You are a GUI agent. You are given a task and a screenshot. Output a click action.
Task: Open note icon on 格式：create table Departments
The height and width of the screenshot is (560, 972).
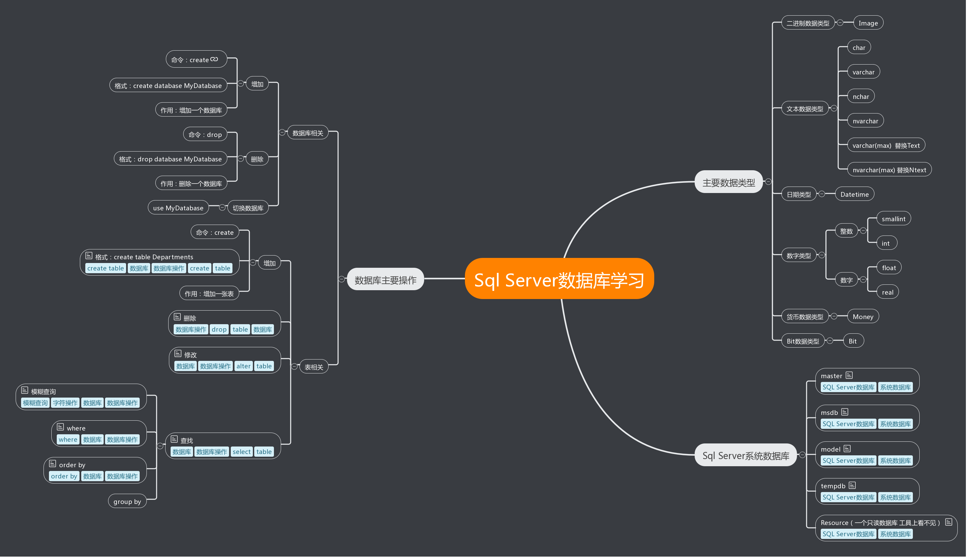89,256
